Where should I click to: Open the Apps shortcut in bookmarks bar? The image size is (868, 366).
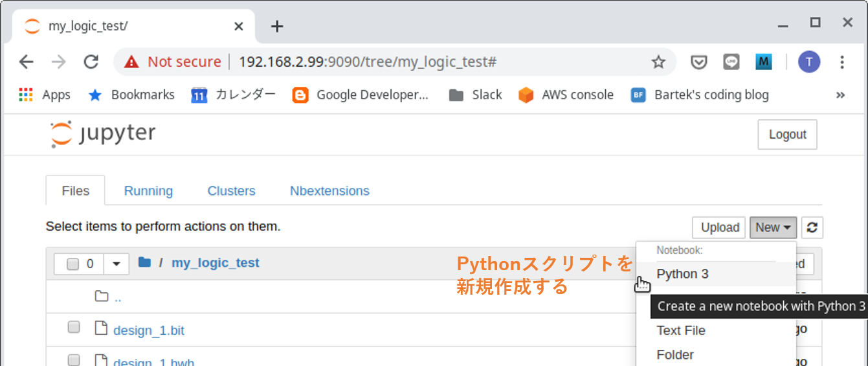[x=45, y=95]
